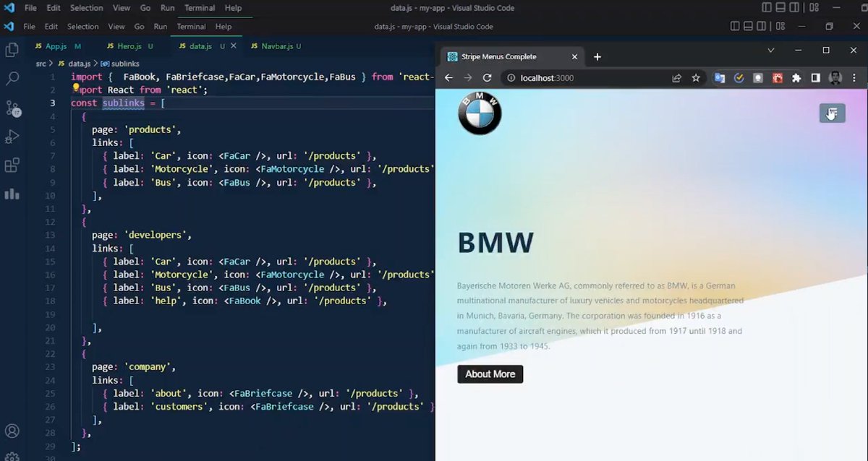Open the Chrome three-dot menu

point(854,78)
